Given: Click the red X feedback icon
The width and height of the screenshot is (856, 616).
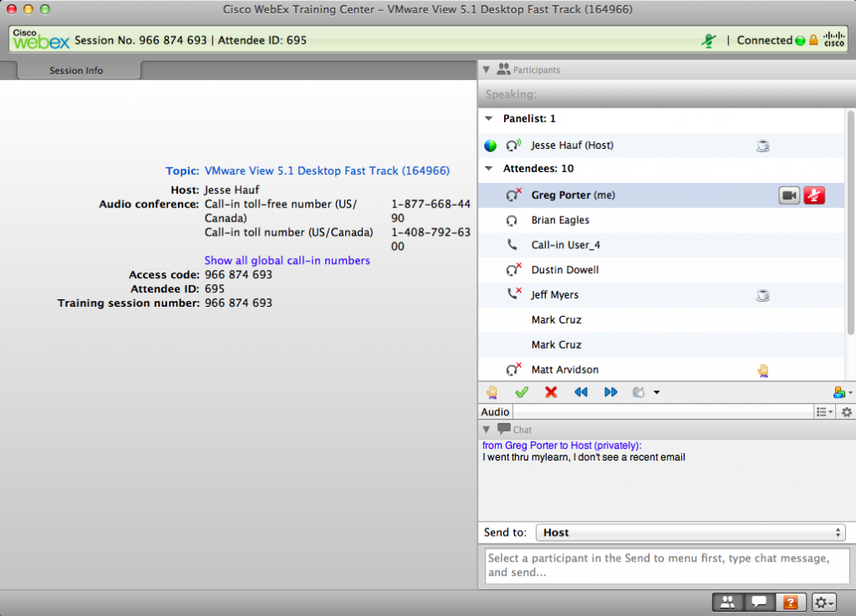Looking at the screenshot, I should pyautogui.click(x=551, y=391).
